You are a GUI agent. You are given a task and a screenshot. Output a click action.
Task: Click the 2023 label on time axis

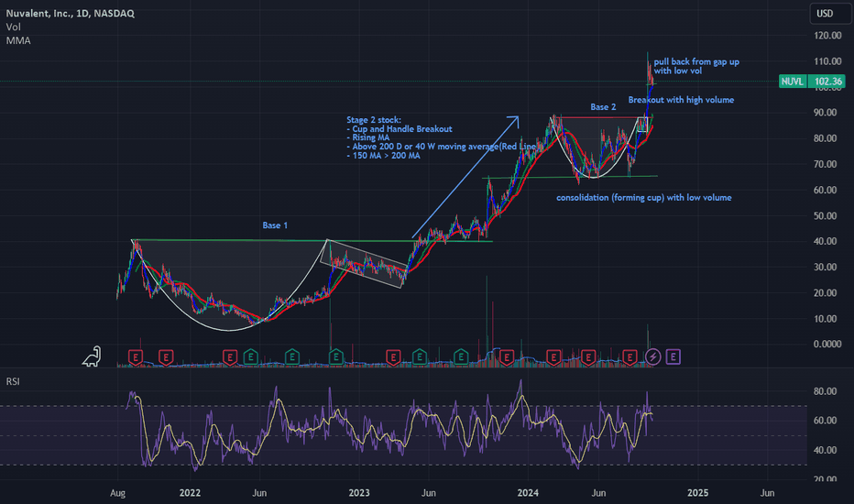(359, 493)
